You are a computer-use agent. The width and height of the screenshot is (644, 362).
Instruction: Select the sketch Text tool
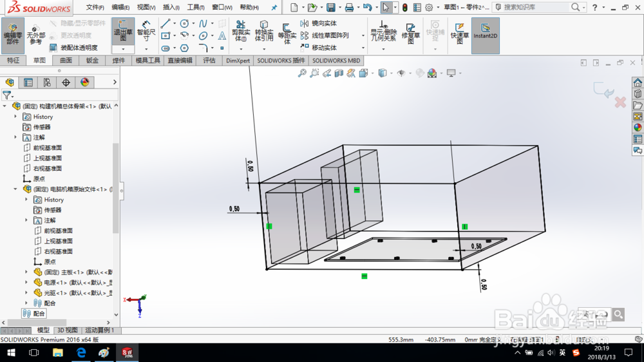tap(222, 35)
